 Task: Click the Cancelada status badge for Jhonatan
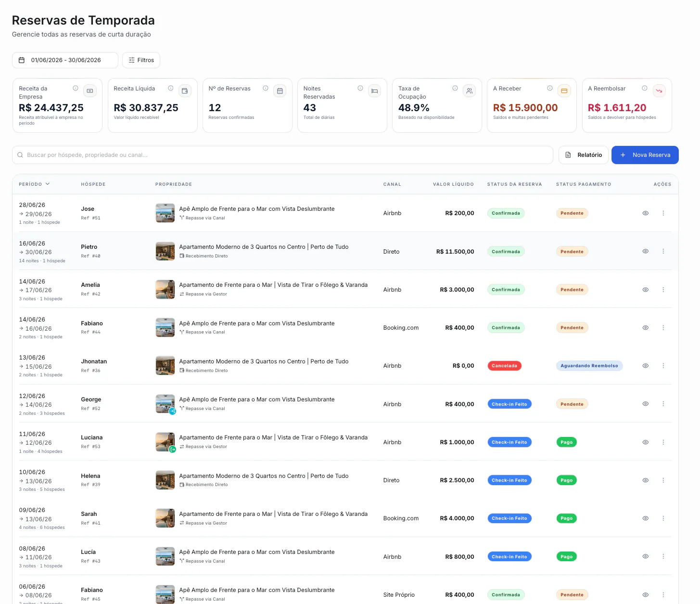point(504,366)
